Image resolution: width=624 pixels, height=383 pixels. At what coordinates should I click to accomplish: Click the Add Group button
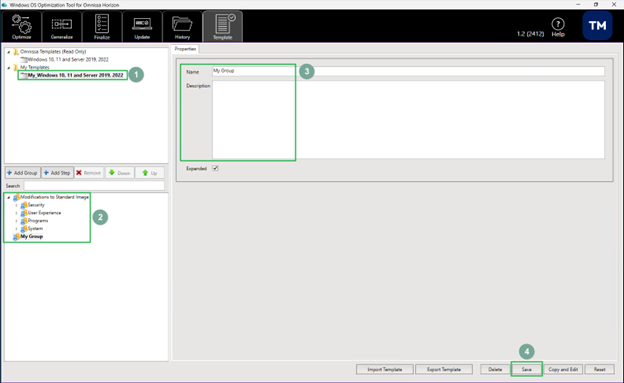click(x=22, y=173)
